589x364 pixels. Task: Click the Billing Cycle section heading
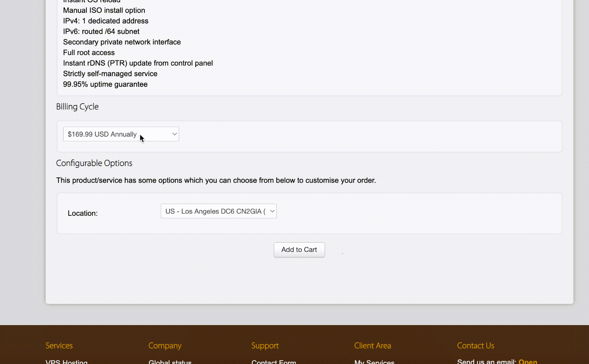point(77,107)
